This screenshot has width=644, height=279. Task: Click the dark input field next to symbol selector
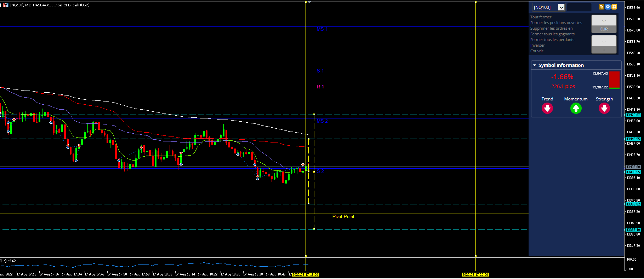[579, 7]
